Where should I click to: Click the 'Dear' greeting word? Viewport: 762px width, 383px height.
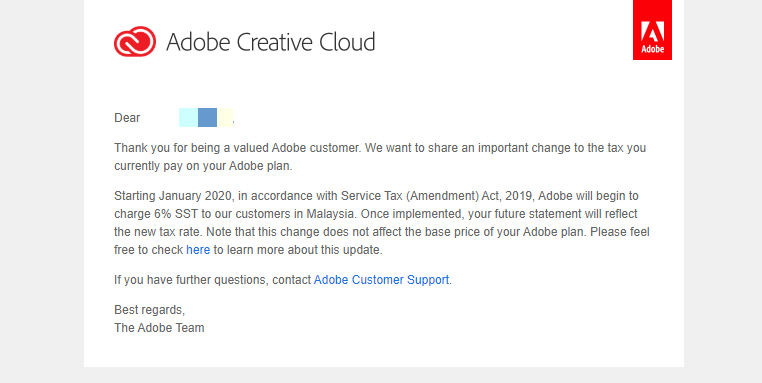[127, 118]
